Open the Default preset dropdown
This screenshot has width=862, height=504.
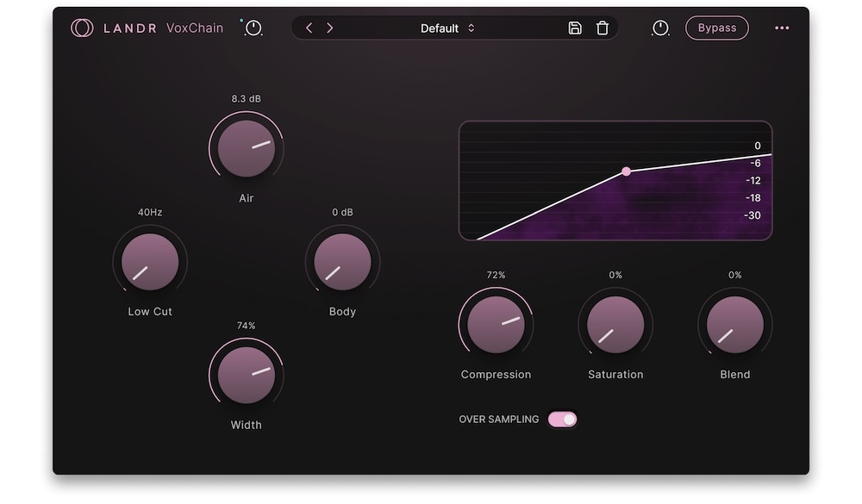tap(440, 28)
